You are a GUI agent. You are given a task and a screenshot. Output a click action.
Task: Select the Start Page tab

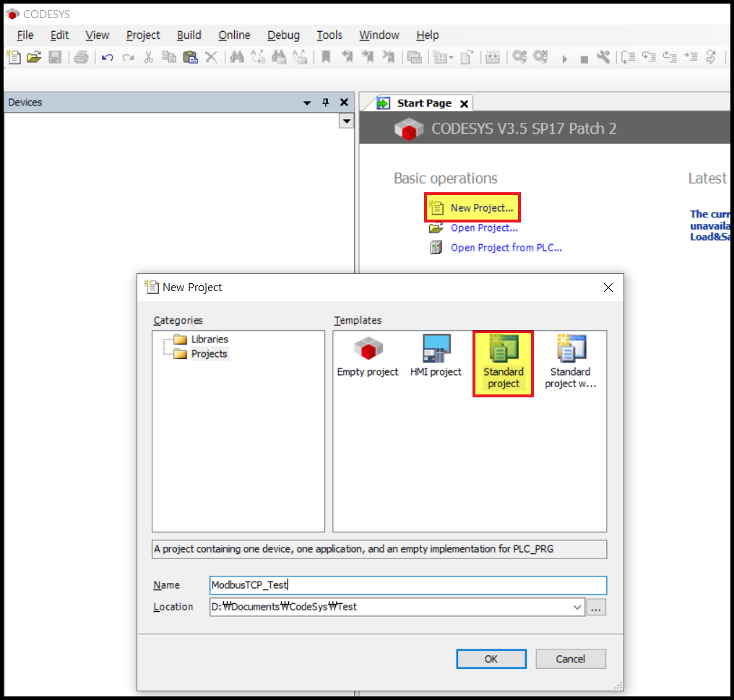click(424, 103)
